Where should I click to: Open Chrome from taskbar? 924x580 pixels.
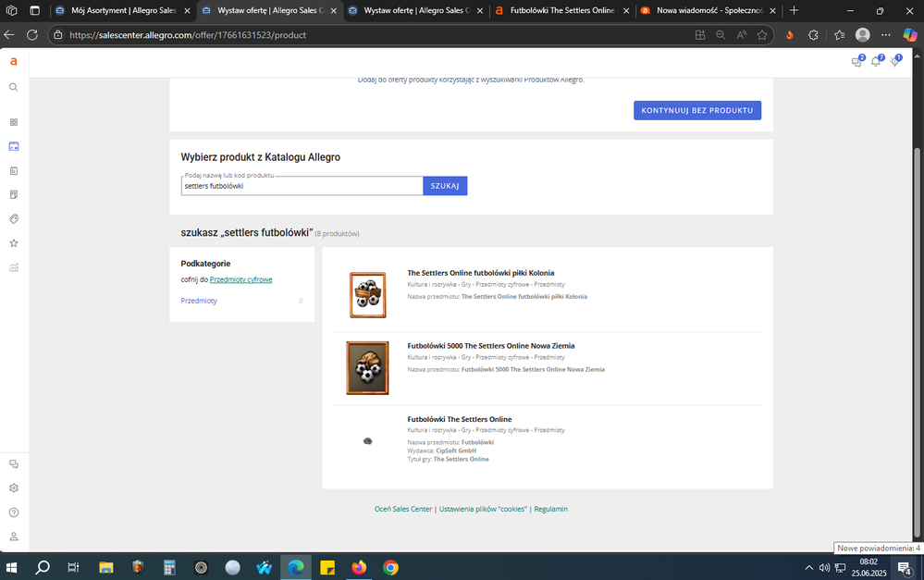click(390, 568)
